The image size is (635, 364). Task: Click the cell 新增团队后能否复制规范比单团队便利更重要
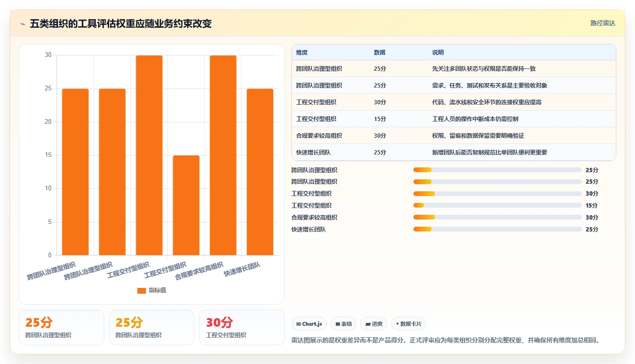tap(490, 153)
